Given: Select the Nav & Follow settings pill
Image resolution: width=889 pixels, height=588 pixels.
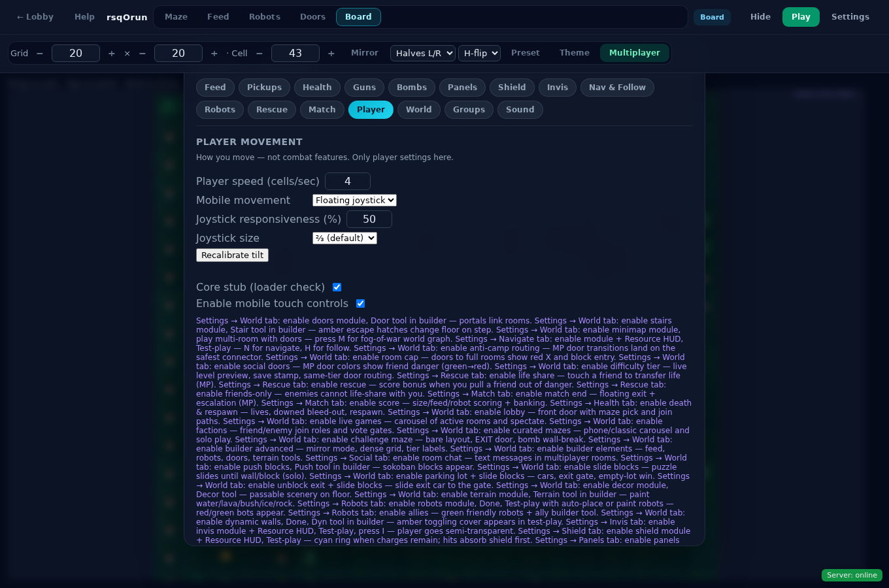Looking at the screenshot, I should (617, 88).
